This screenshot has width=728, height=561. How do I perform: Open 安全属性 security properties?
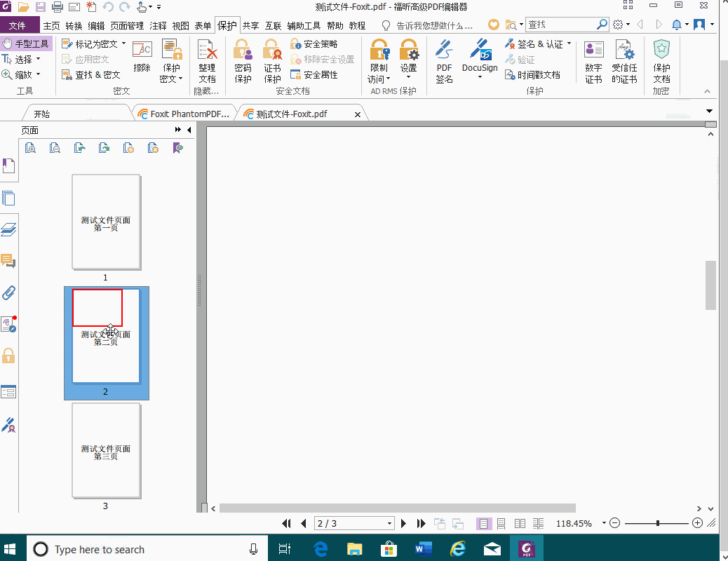(314, 75)
